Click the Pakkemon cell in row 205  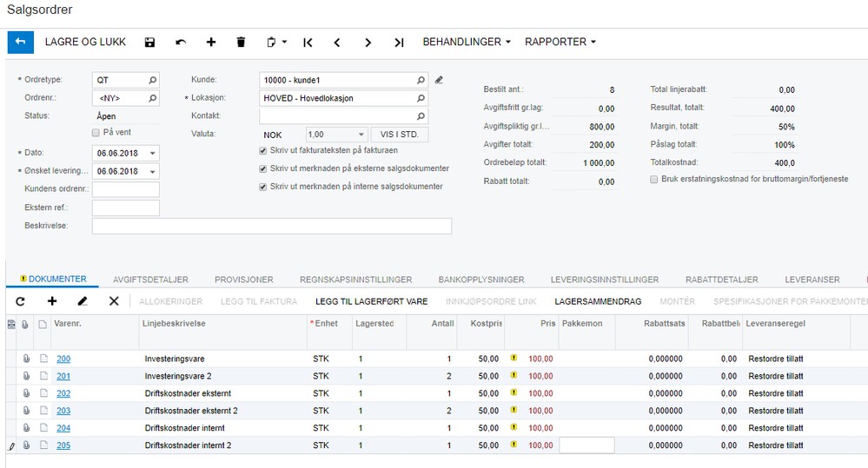tap(586, 445)
